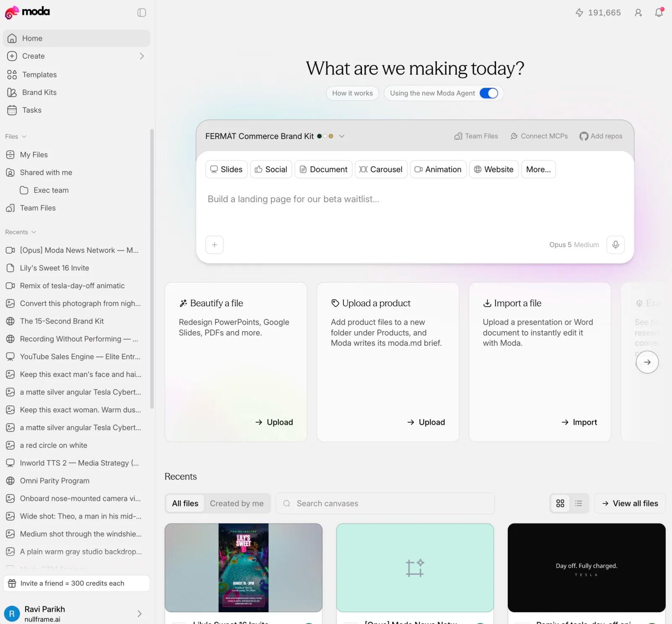Select the Slides format chip
This screenshot has height=624, width=672.
click(x=226, y=169)
